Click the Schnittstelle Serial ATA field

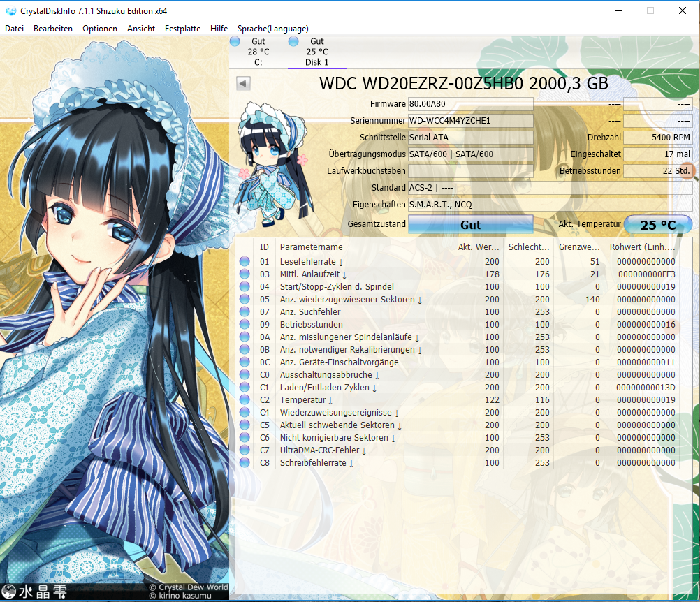pyautogui.click(x=471, y=138)
